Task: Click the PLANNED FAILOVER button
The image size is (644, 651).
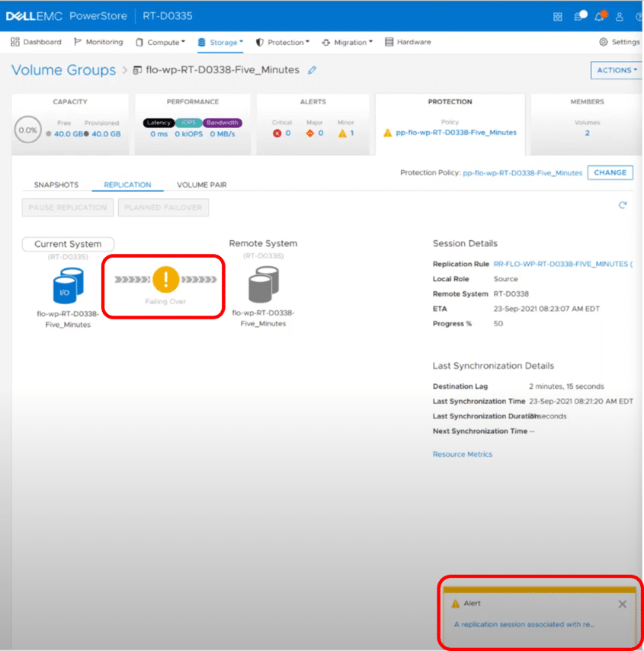Action: click(163, 207)
